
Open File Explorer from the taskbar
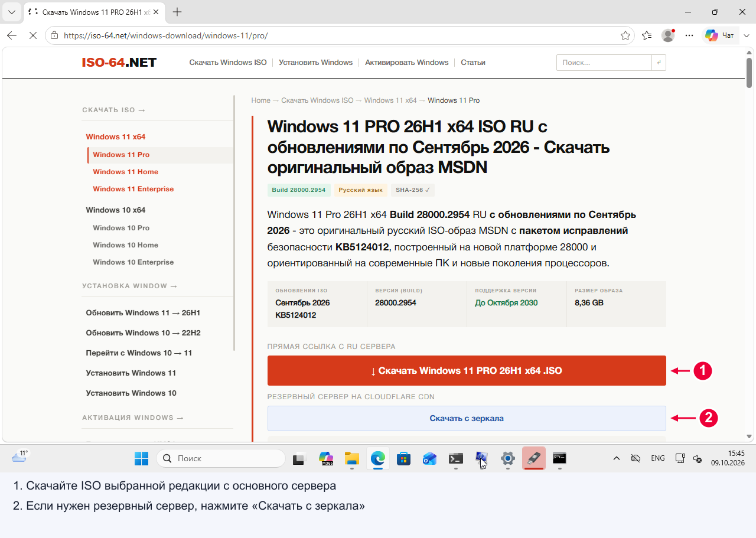[x=352, y=458]
